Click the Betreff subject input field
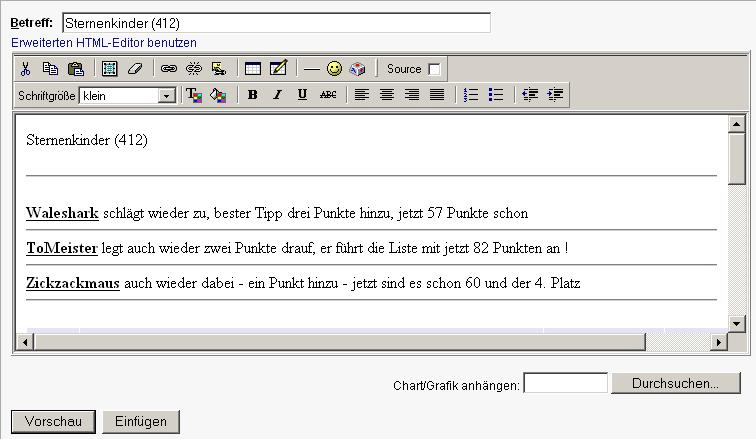This screenshot has width=756, height=439. tap(276, 23)
